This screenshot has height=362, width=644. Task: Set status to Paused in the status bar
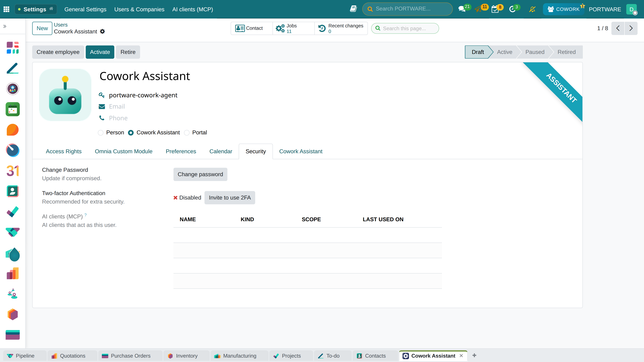(x=535, y=52)
